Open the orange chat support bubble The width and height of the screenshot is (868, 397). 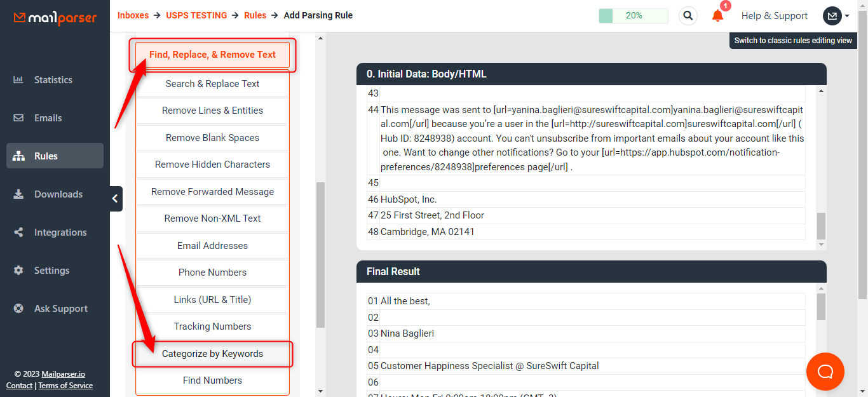[825, 372]
